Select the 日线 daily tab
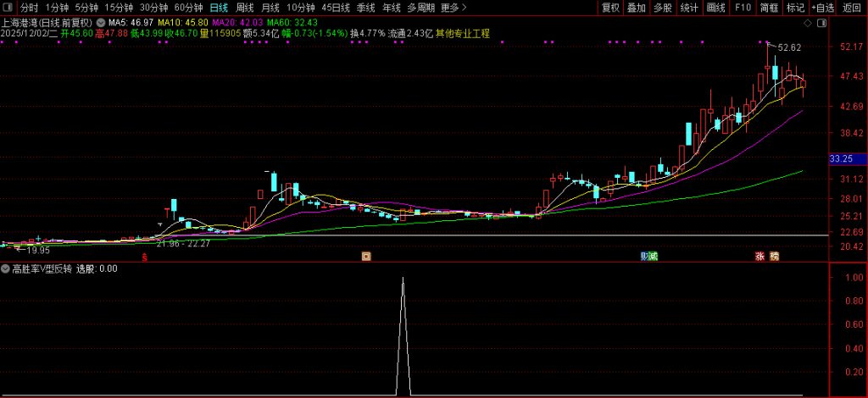Screen dimensions: 868x398 219,8
